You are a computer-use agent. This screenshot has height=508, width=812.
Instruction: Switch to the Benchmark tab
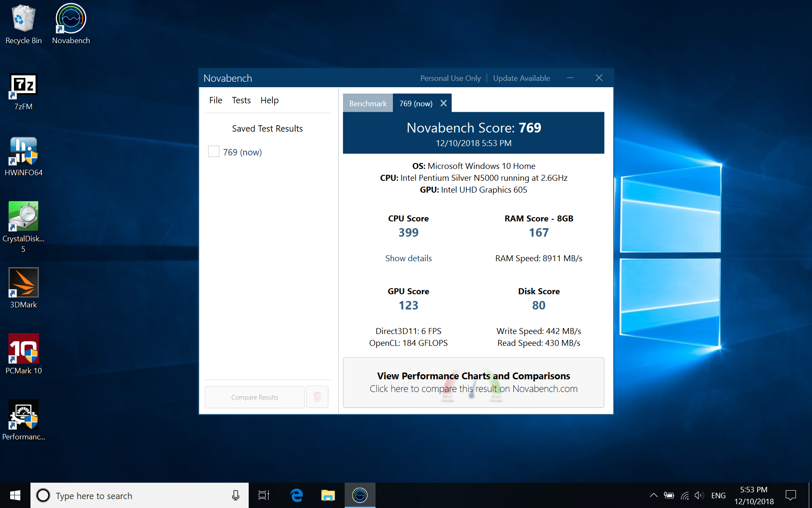368,103
